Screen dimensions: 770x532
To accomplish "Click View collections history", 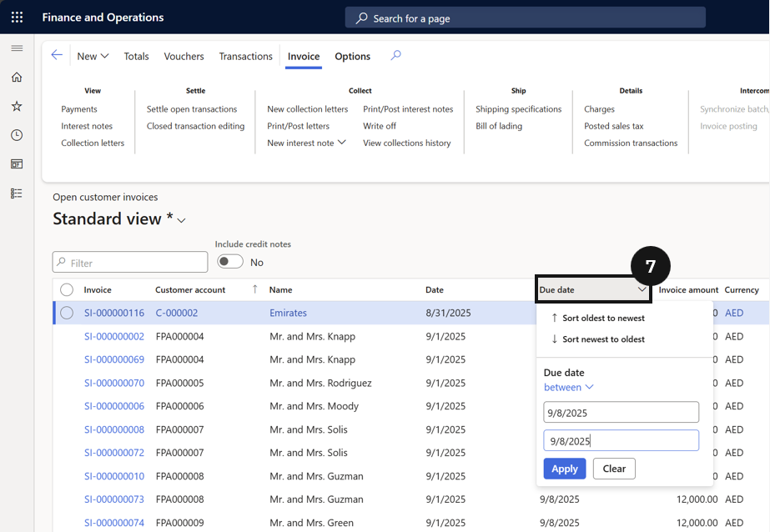I will pos(406,143).
